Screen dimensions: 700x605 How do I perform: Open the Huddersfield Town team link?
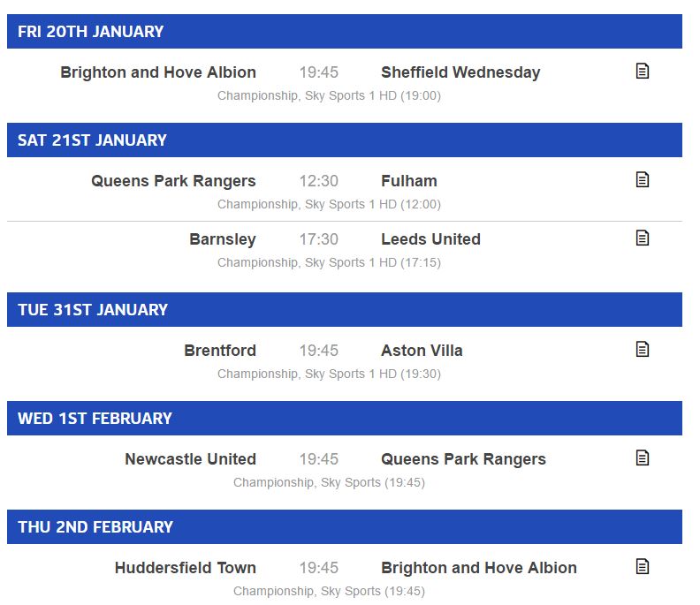point(186,568)
